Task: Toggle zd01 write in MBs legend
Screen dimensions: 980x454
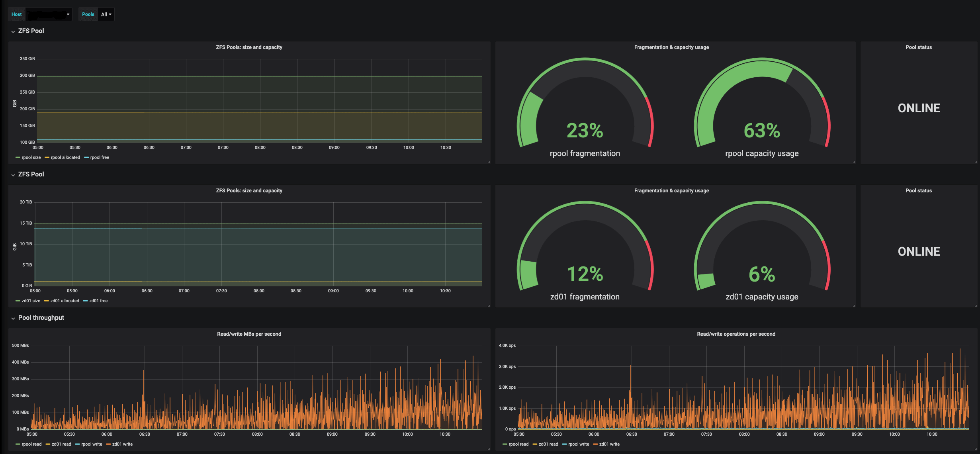Action: (122, 444)
